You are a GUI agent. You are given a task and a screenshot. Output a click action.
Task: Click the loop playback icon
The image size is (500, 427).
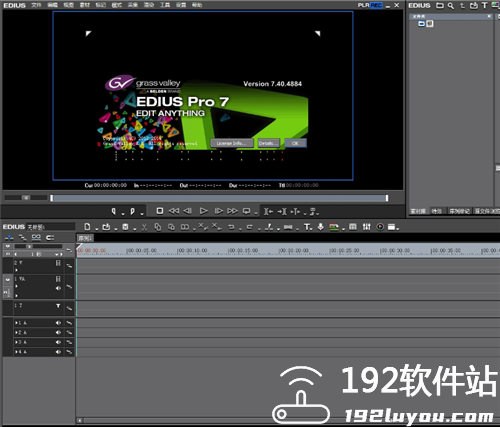247,211
